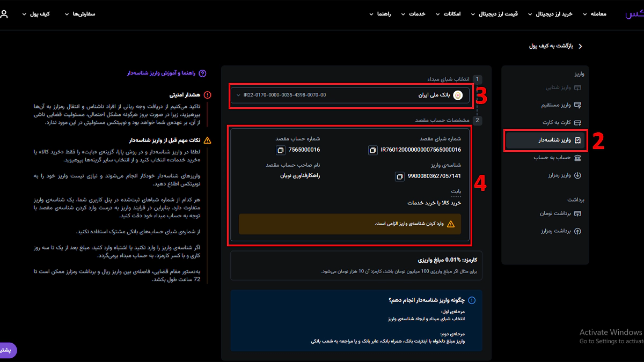Click the کارمزد: 0.01% مبلغ واریزی fee text
Screen dimensions: 644x362
point(448,260)
